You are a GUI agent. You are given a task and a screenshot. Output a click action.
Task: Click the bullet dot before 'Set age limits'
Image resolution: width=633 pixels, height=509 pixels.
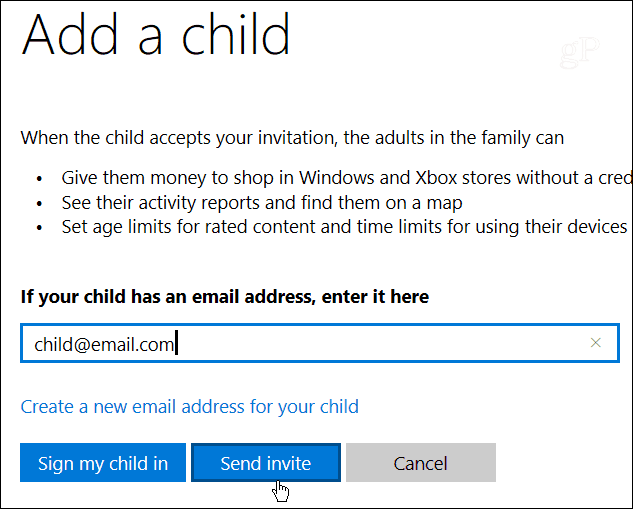point(39,228)
